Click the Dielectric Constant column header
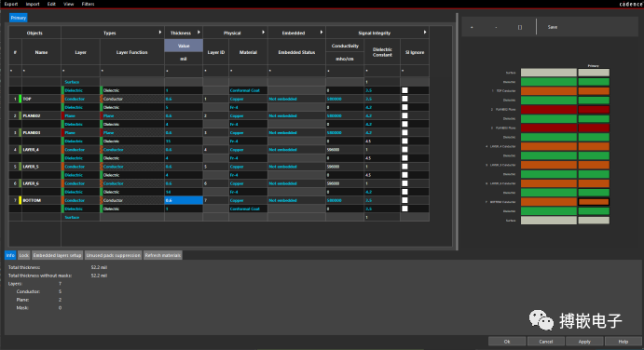644x350 pixels. pos(382,52)
